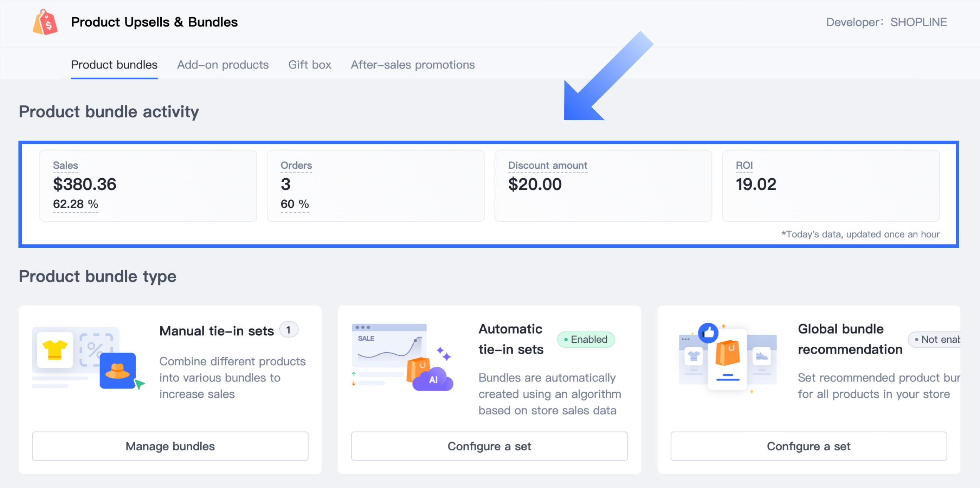The width and height of the screenshot is (980, 488).
Task: Click the Global bundle recommendation illustration
Action: [x=727, y=357]
